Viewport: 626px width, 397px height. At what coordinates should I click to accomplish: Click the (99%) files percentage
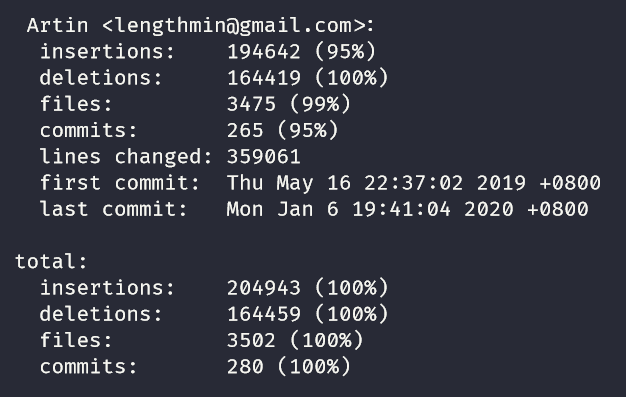click(320, 104)
